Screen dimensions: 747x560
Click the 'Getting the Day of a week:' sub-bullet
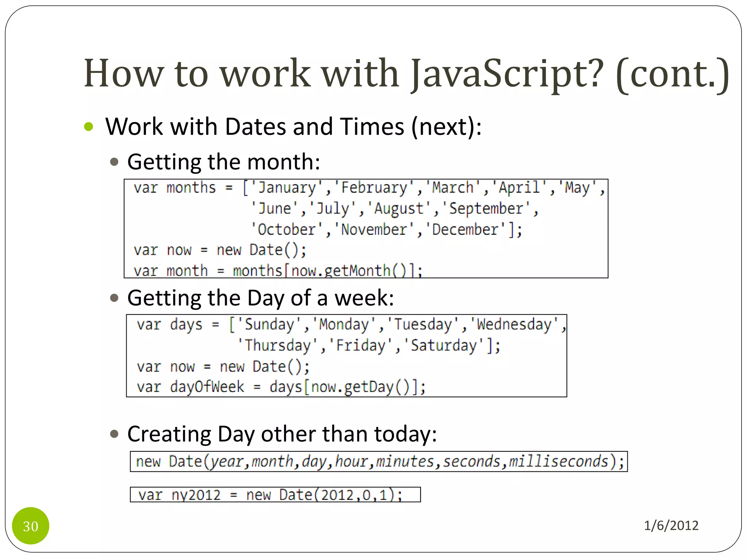pyautogui.click(x=260, y=298)
